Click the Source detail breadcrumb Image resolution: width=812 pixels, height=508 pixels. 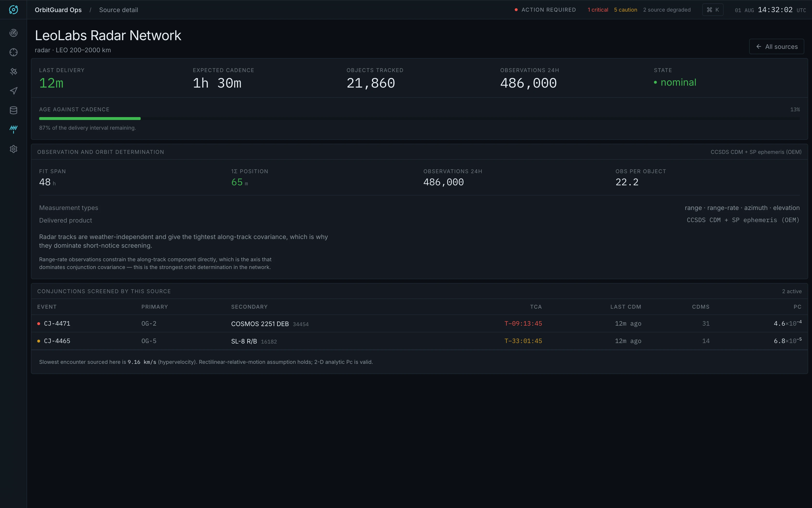pyautogui.click(x=118, y=10)
